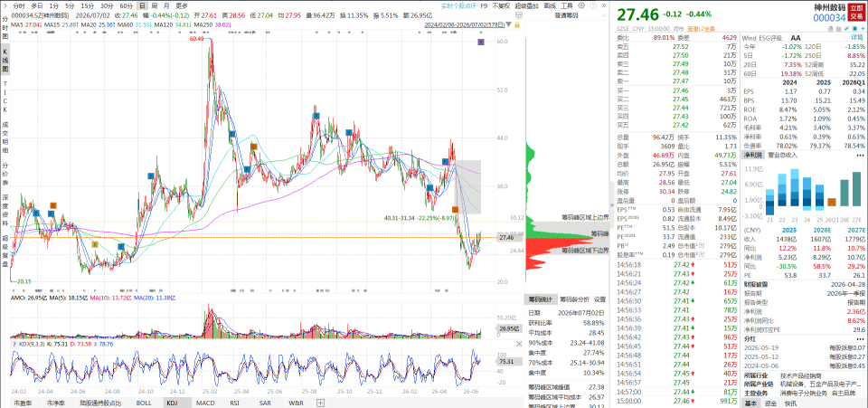868x408 pixels.
Task: Switch to RSI indicator tab
Action: 235,403
